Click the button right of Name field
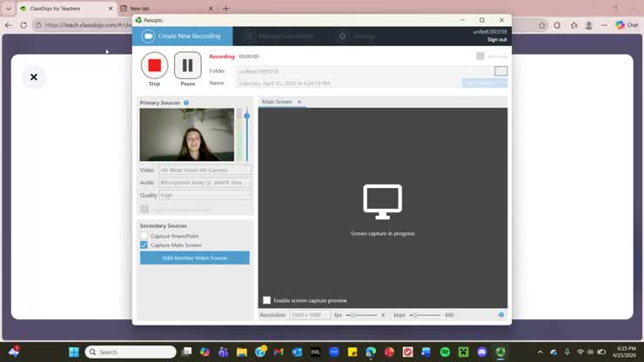 (485, 83)
